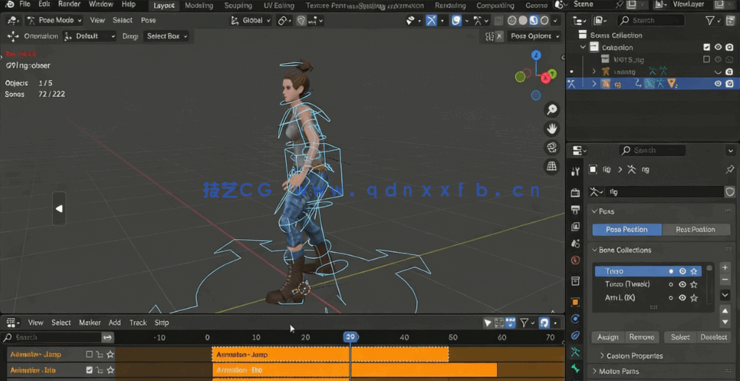Toggle render camera icon for Collection
The height and width of the screenshot is (381, 740).
[730, 47]
